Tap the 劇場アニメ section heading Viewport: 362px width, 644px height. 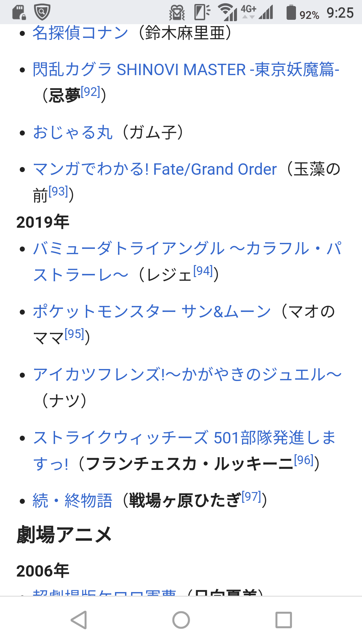click(x=64, y=534)
